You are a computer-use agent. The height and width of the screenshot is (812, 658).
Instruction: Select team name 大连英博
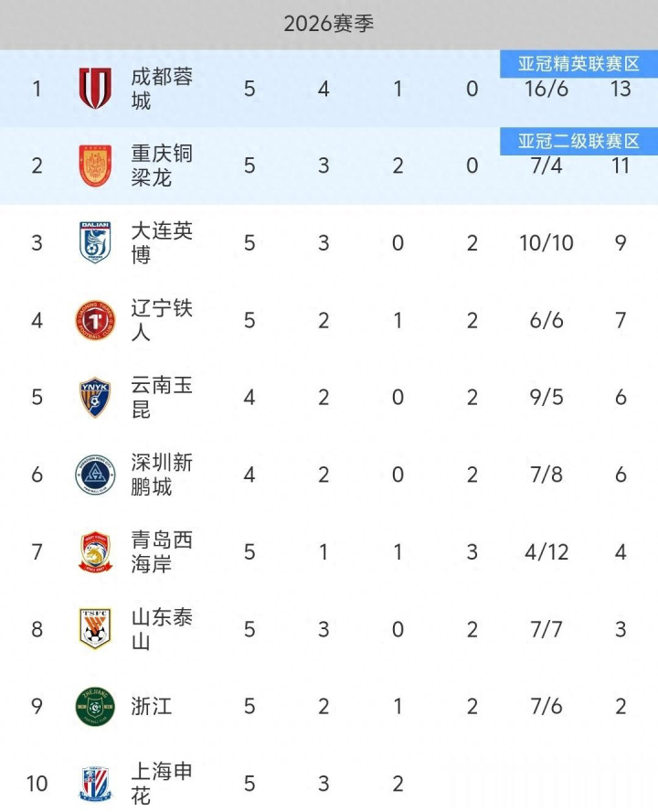162,243
